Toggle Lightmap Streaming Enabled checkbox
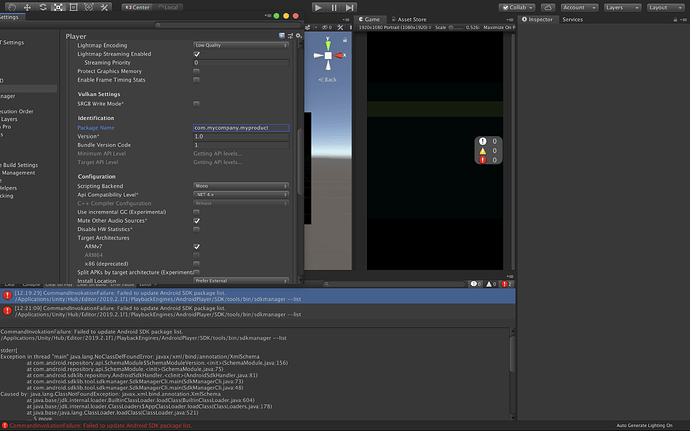 [x=197, y=54]
